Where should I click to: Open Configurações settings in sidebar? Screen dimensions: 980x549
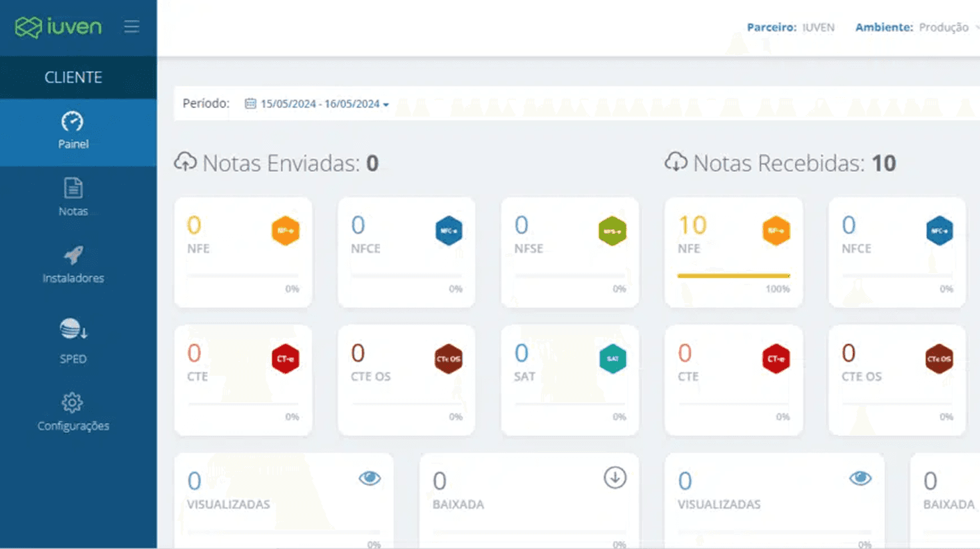tap(73, 412)
